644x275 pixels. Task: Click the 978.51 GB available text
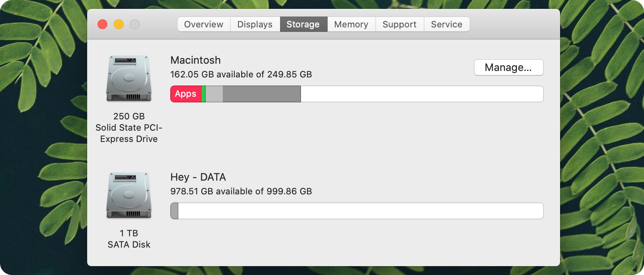[241, 191]
